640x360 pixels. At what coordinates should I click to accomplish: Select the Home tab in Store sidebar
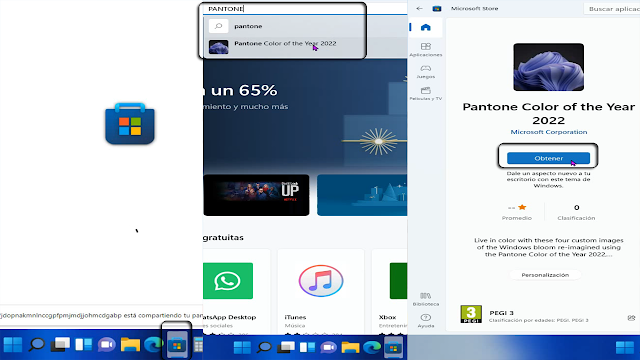[426, 27]
